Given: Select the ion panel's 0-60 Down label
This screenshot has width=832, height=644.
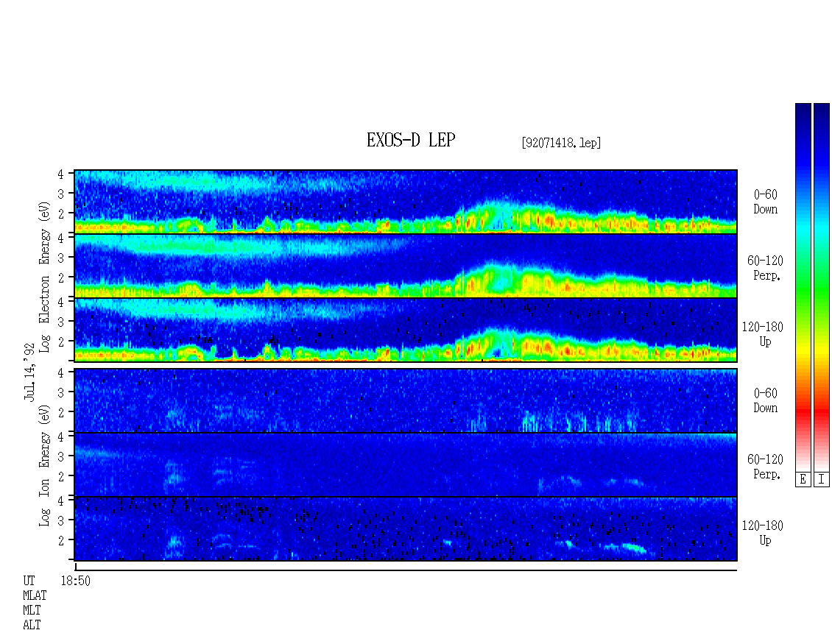Looking at the screenshot, I should click(765, 400).
